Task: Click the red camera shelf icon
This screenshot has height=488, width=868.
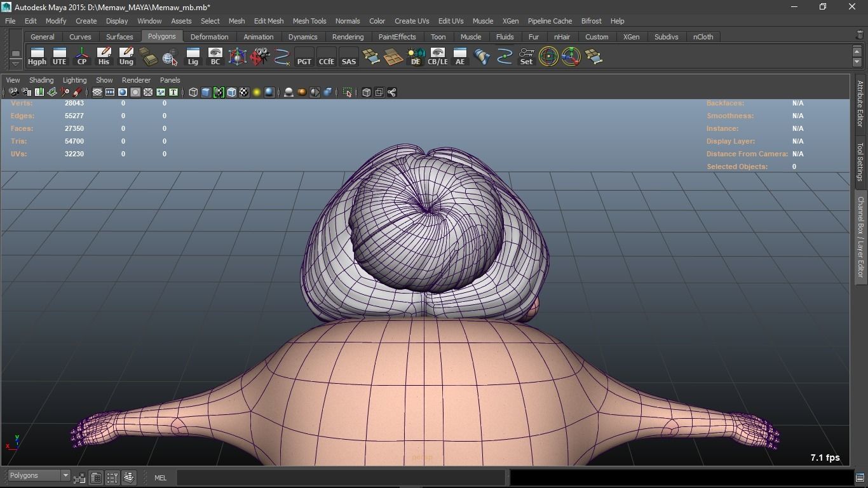Action: (259, 57)
